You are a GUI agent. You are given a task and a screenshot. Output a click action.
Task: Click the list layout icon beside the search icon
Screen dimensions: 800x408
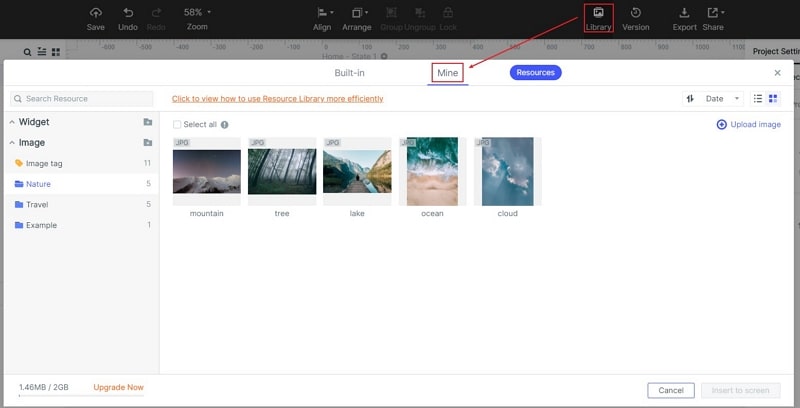coord(42,52)
